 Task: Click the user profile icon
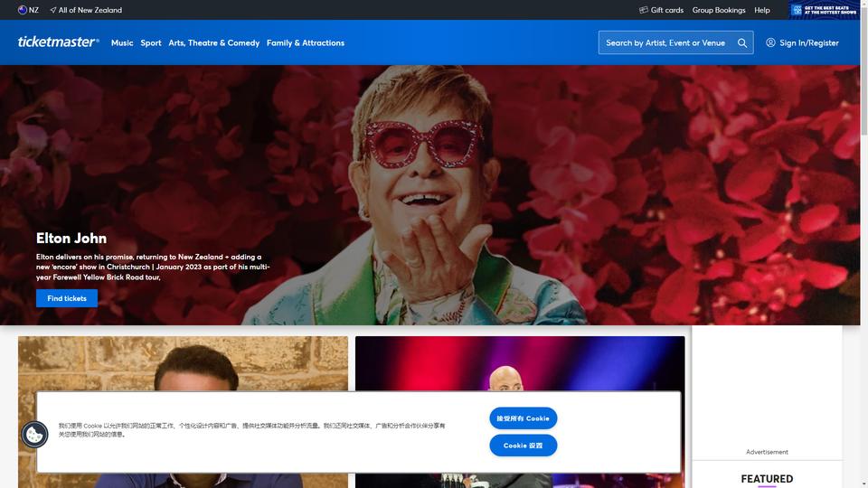[770, 42]
